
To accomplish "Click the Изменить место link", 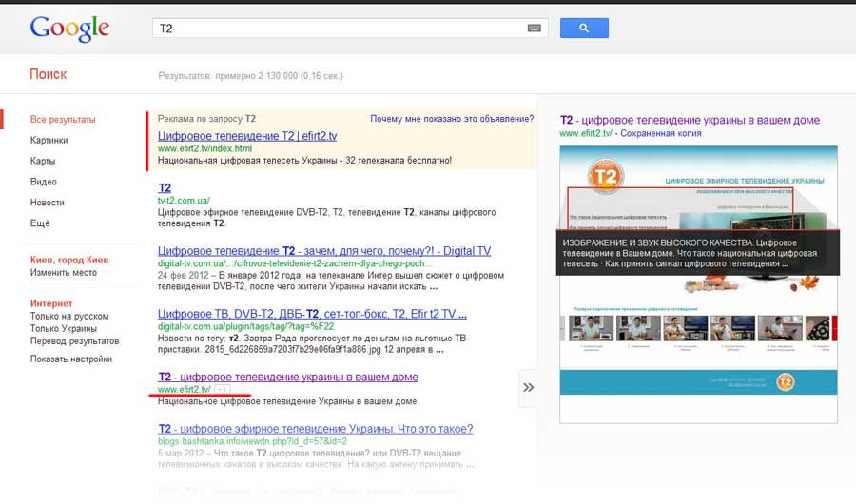I will coord(64,273).
